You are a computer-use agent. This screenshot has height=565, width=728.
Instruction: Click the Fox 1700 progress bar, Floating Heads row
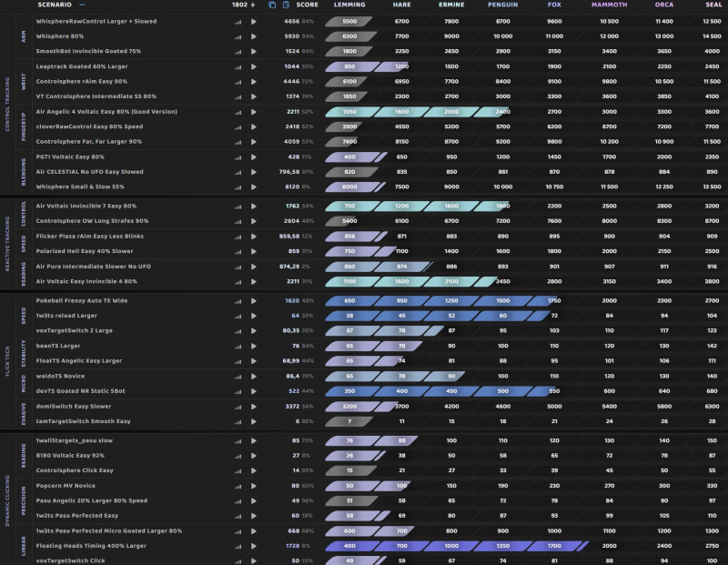click(554, 546)
